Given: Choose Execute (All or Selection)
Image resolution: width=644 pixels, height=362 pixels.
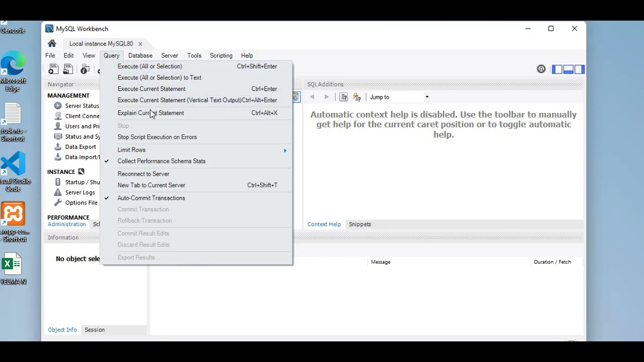Looking at the screenshot, I should [197, 66].
